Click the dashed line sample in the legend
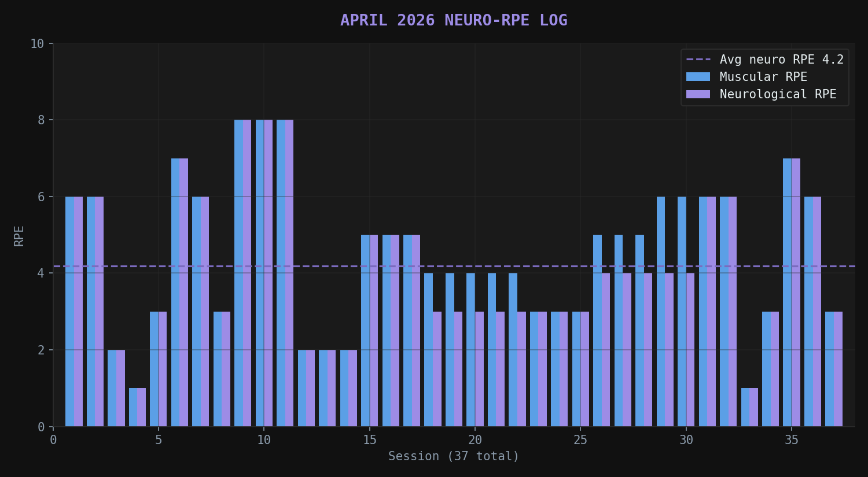Screen dimensions: 868x477 (698, 60)
